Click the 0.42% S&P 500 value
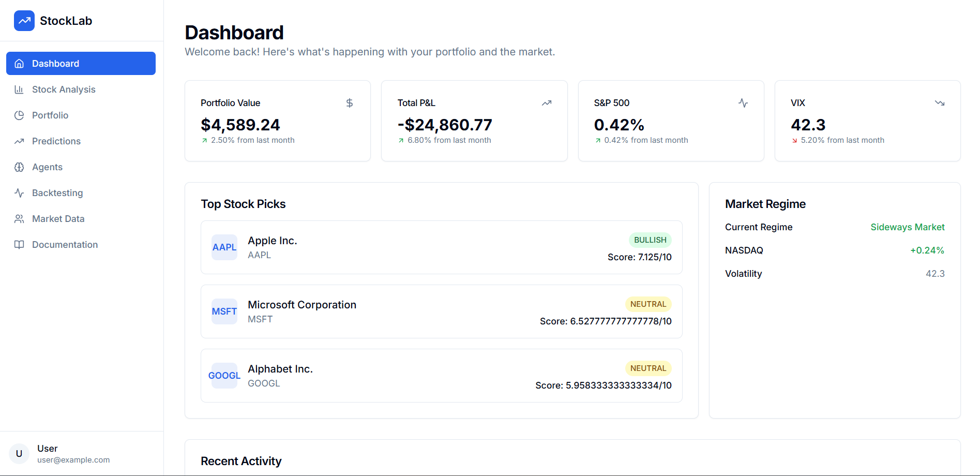 point(619,125)
